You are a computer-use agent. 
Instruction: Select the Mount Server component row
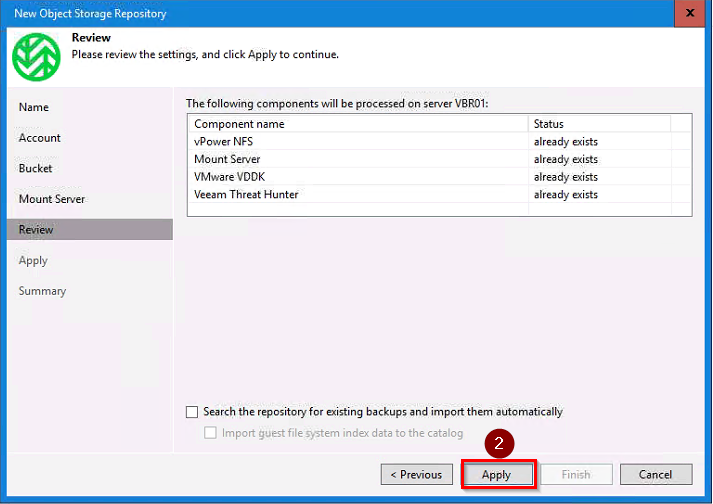(x=440, y=159)
